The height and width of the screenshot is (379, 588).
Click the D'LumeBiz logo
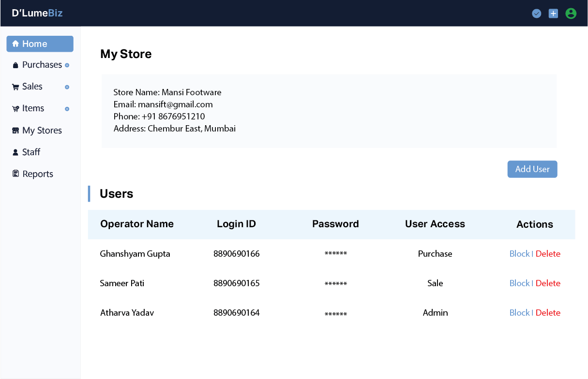coord(37,13)
